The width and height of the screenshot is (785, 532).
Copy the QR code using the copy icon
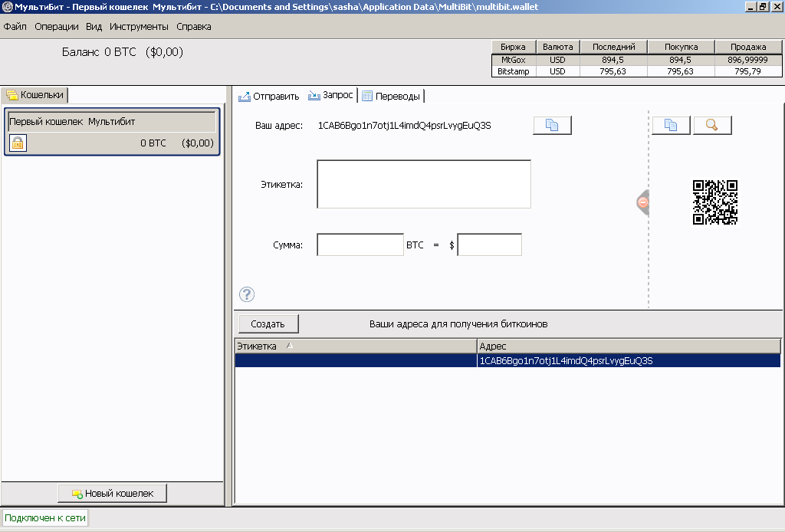click(671, 125)
